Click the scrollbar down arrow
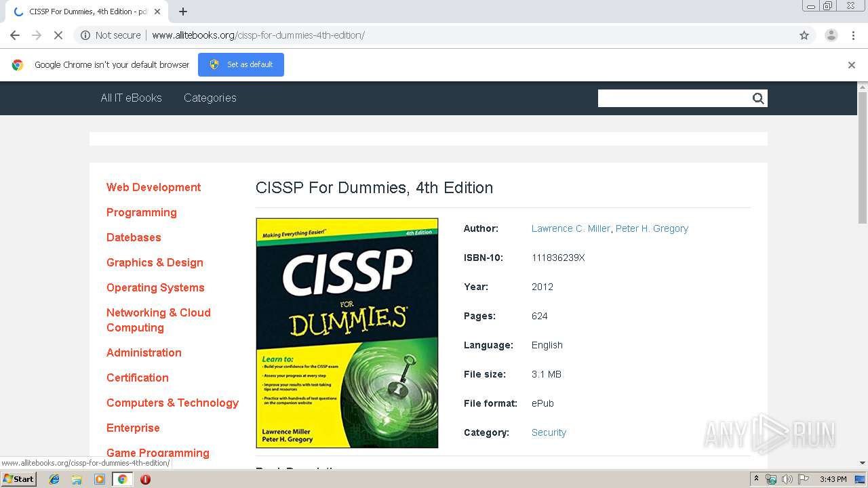This screenshot has width=868, height=488. coord(863,463)
